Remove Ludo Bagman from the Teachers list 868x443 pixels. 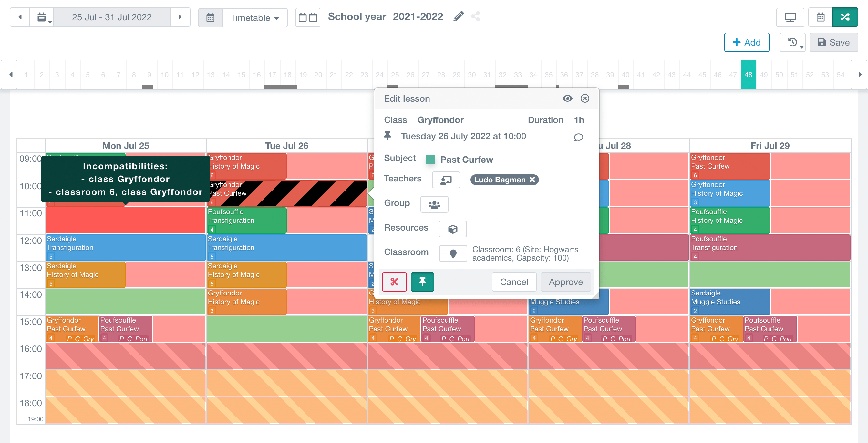(x=532, y=180)
